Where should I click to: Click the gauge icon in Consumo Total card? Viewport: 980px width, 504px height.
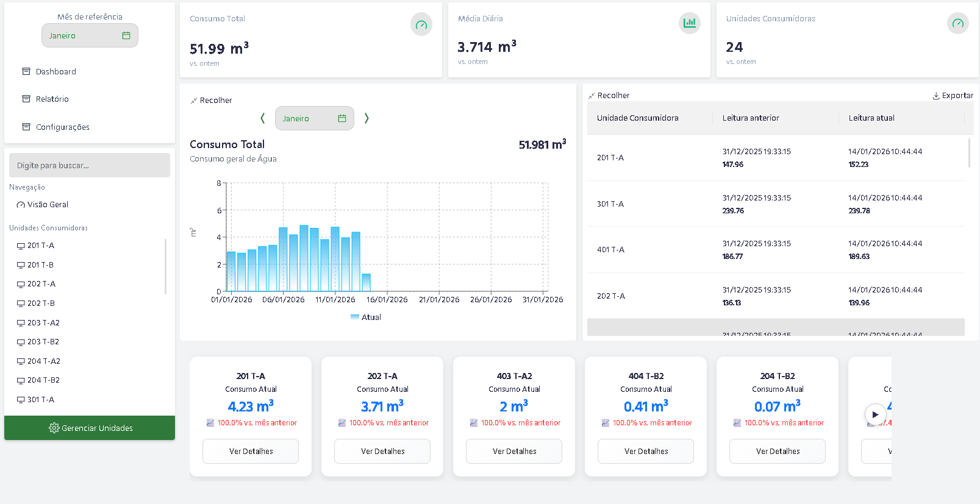[x=421, y=25]
